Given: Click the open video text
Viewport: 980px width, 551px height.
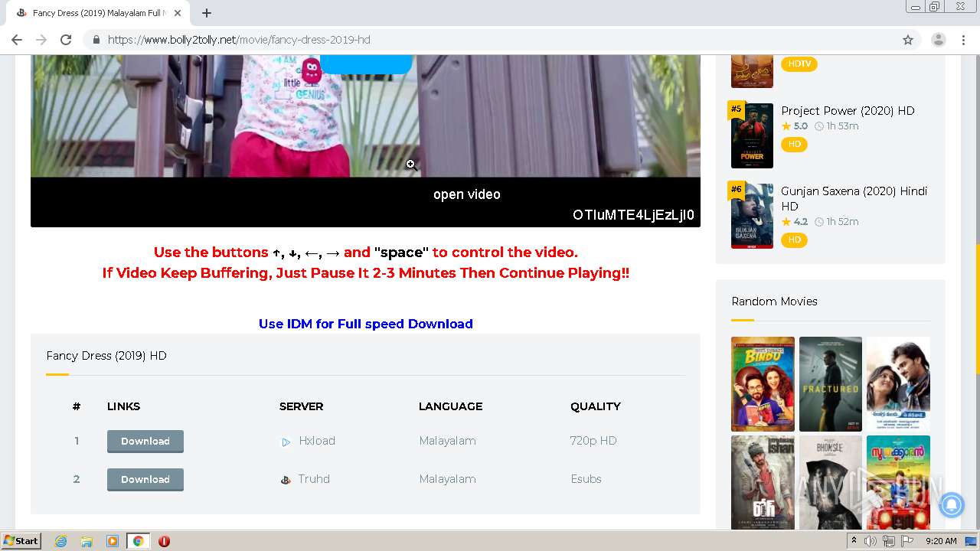Looking at the screenshot, I should [x=466, y=194].
